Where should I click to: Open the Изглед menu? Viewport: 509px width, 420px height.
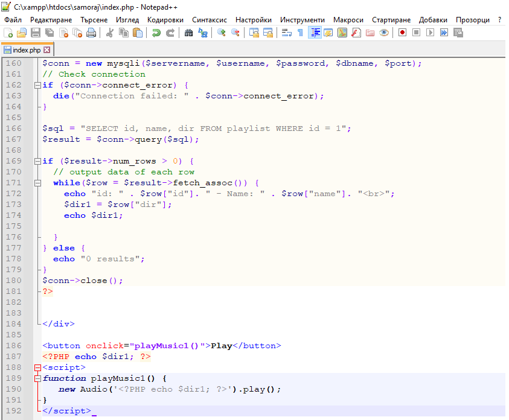click(x=127, y=20)
